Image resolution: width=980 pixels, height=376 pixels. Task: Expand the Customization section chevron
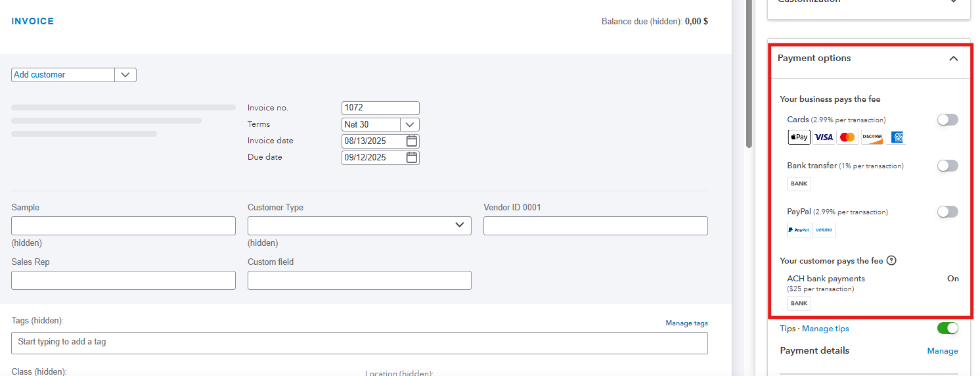click(953, 2)
